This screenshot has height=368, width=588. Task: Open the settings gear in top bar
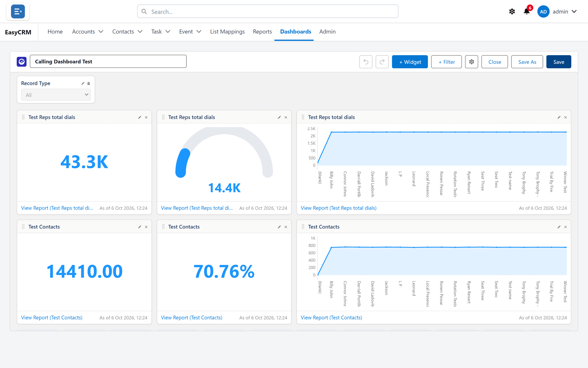512,11
